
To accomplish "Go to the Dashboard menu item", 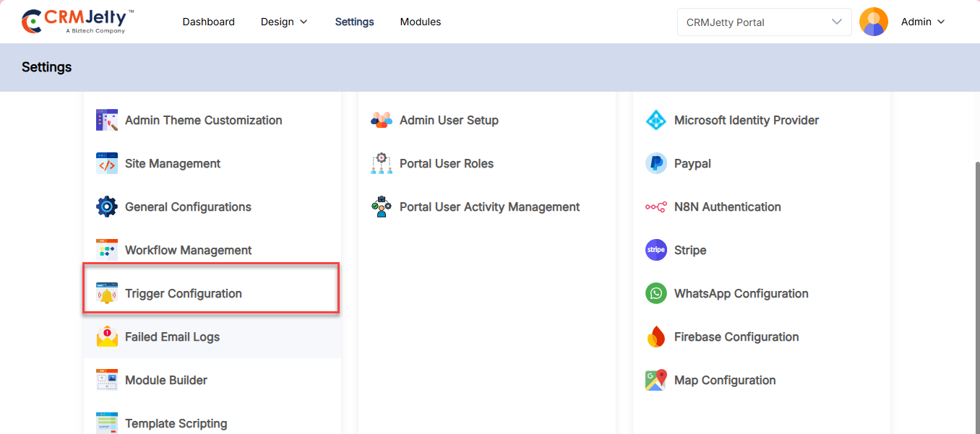I will coord(208,22).
